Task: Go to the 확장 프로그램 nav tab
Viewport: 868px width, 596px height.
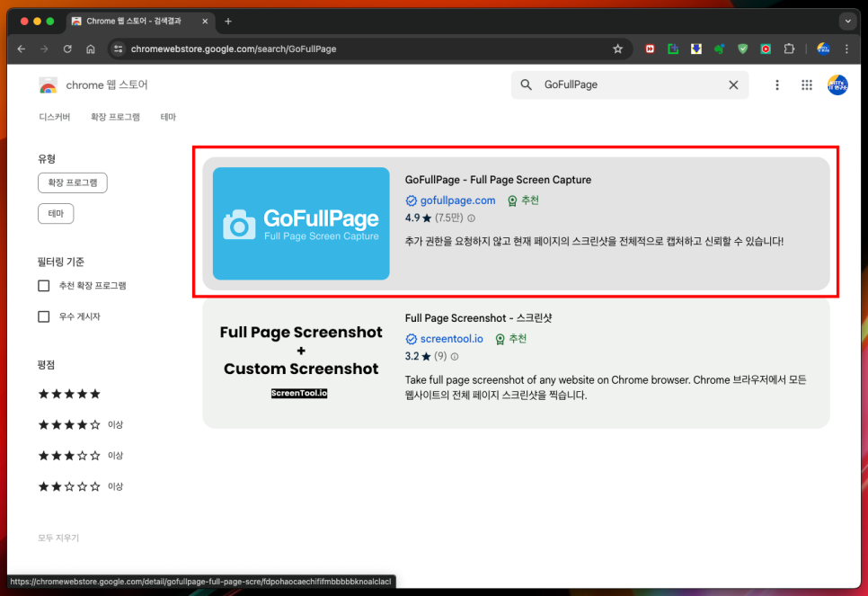Action: tap(115, 117)
